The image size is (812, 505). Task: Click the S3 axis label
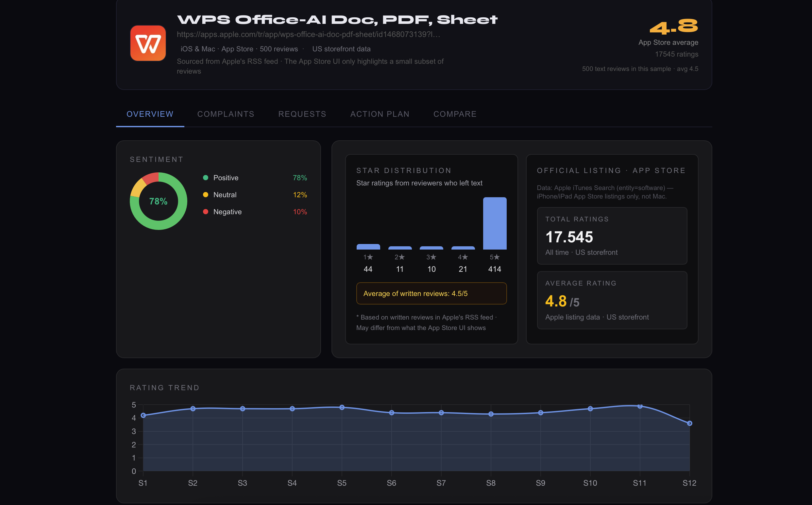click(242, 483)
